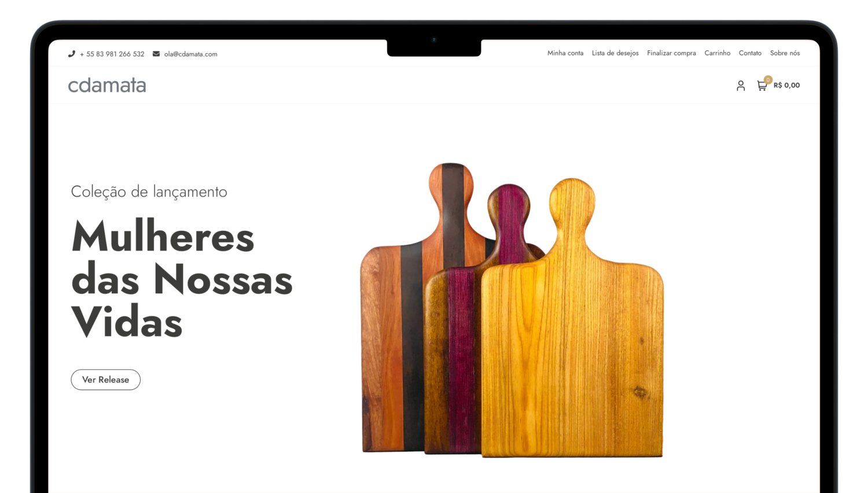Viewport: 868px width, 493px height.
Task: Navigate to Sobre nós
Action: coord(785,53)
